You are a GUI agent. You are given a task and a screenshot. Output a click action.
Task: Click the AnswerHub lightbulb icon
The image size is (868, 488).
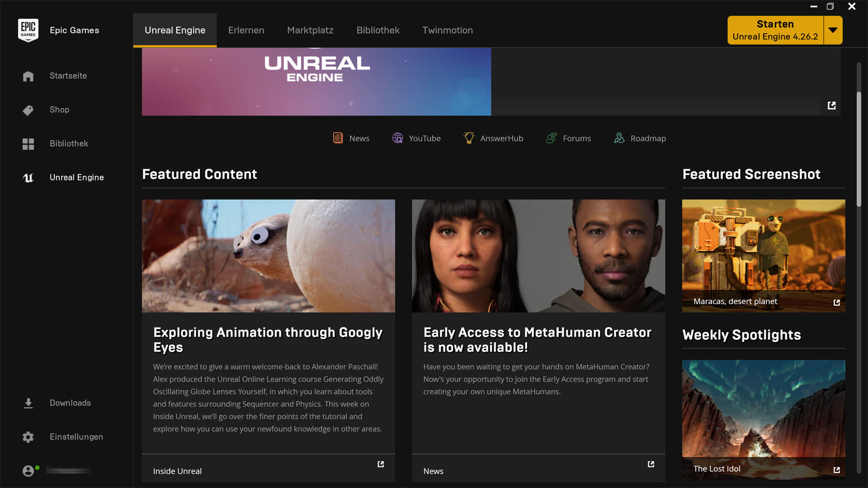click(469, 138)
